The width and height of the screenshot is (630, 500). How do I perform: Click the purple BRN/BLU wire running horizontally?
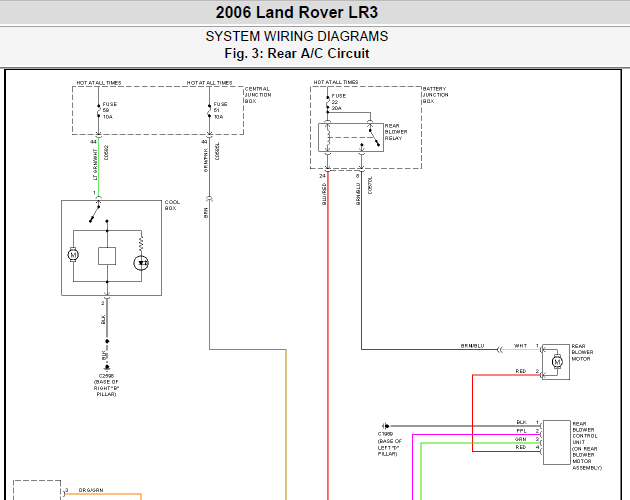[x=429, y=349]
